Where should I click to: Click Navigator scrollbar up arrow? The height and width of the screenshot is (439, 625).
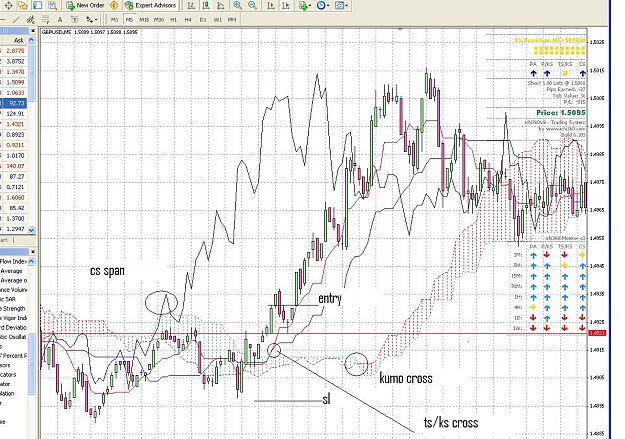pyautogui.click(x=31, y=261)
